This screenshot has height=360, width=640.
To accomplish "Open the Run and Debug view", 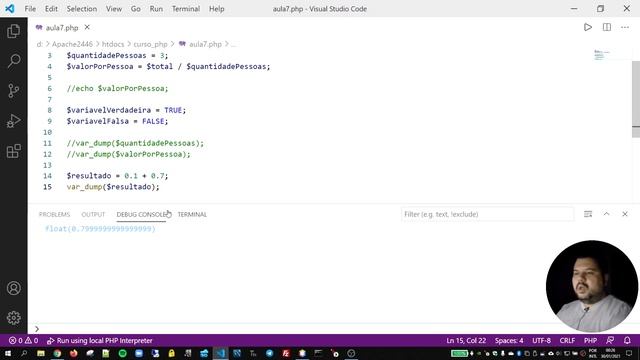I will pyautogui.click(x=13, y=121).
